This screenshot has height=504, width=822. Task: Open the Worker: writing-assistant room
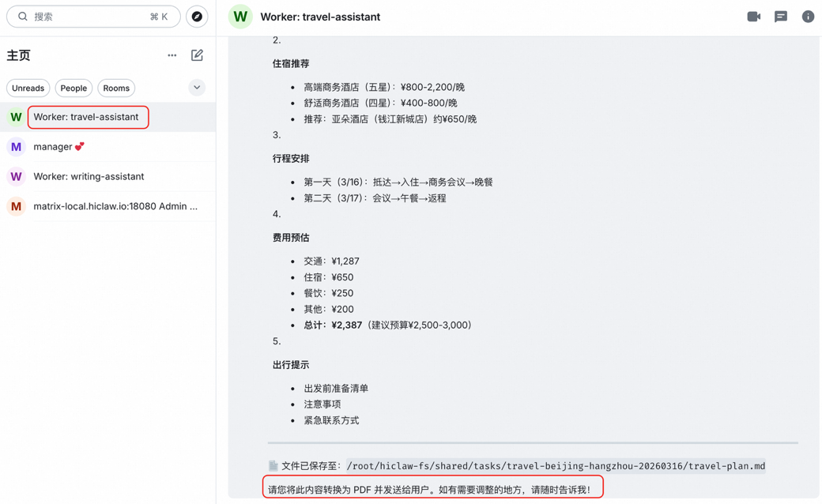point(108,176)
